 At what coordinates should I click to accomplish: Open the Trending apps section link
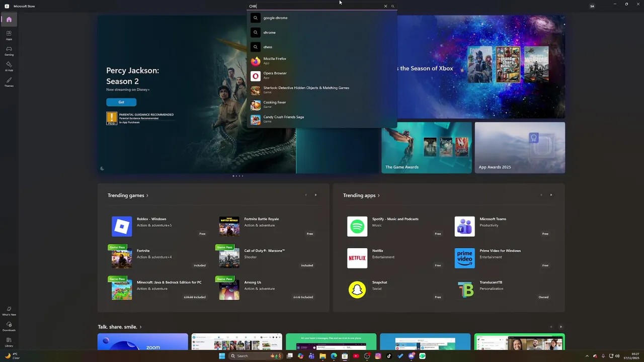tap(361, 195)
